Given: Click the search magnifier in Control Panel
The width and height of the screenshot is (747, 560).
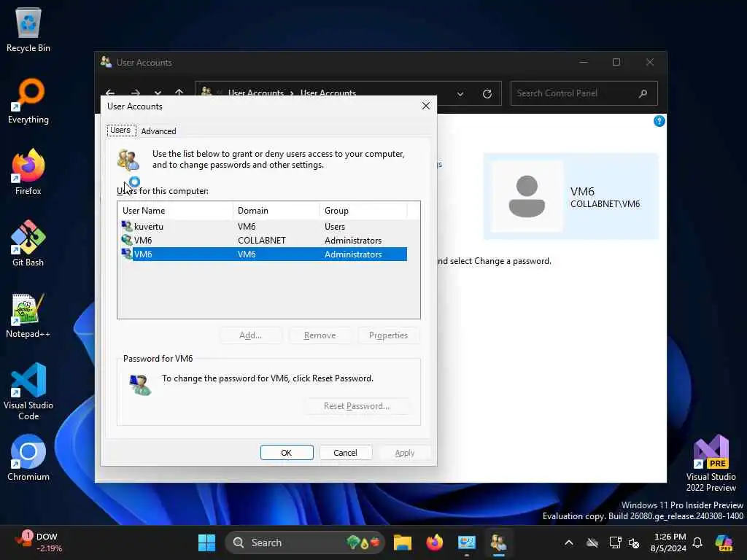Looking at the screenshot, I should pos(643,93).
